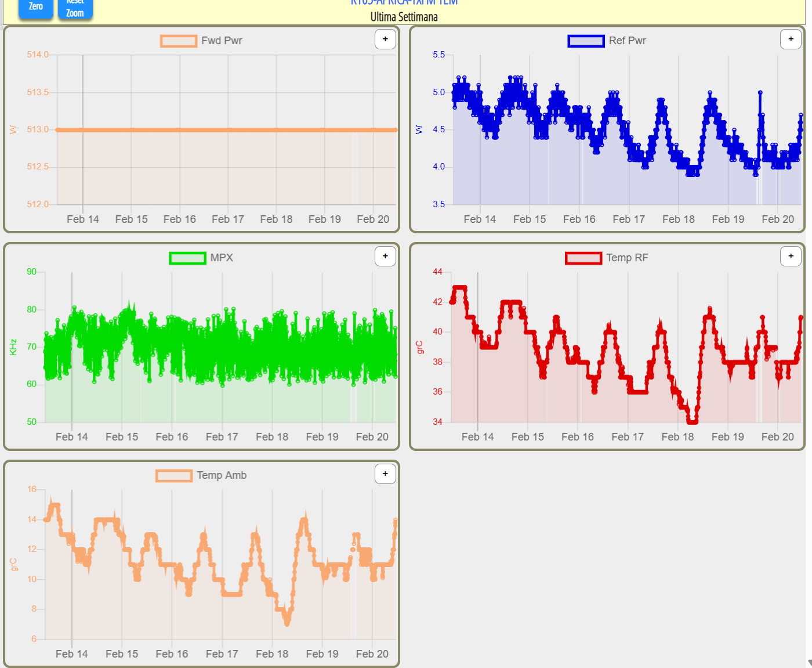Click Feb 18 label on Temp RF chart
Screen dimensions: 812x668
tap(677, 437)
